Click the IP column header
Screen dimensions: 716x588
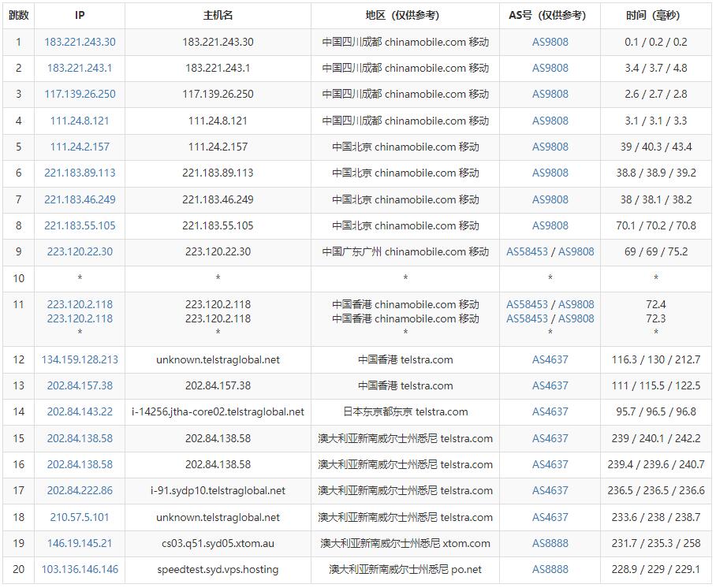coord(80,16)
